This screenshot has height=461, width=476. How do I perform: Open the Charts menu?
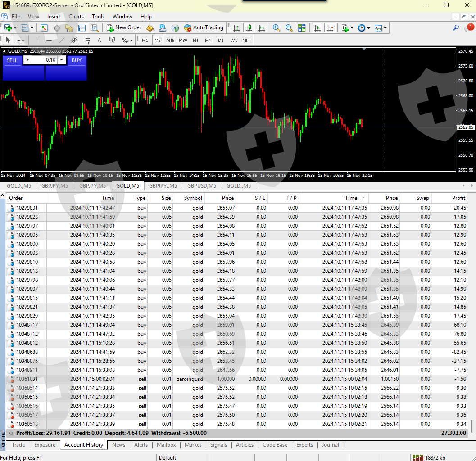[x=76, y=17]
